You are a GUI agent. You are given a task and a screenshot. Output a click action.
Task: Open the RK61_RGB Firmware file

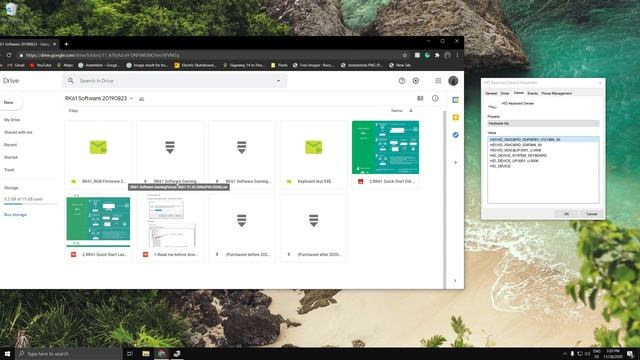pos(98,154)
